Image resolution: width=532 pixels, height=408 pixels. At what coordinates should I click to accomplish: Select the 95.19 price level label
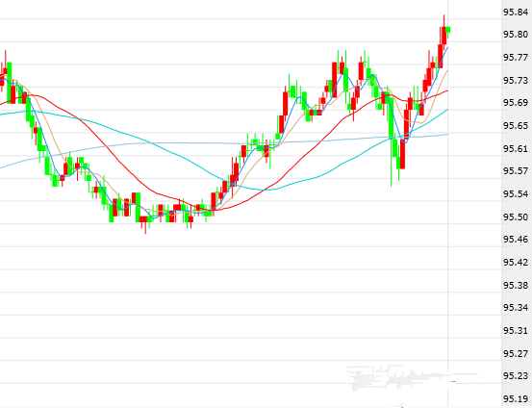pos(516,398)
